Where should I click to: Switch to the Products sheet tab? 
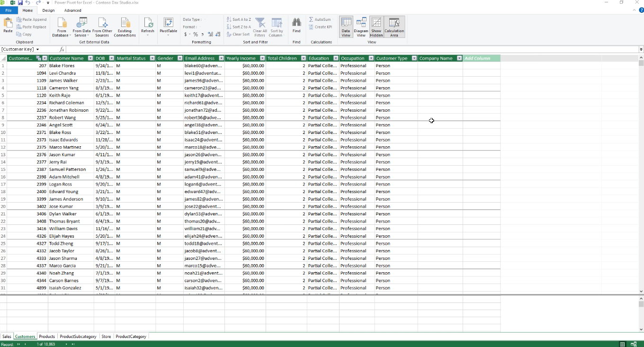[47, 337]
